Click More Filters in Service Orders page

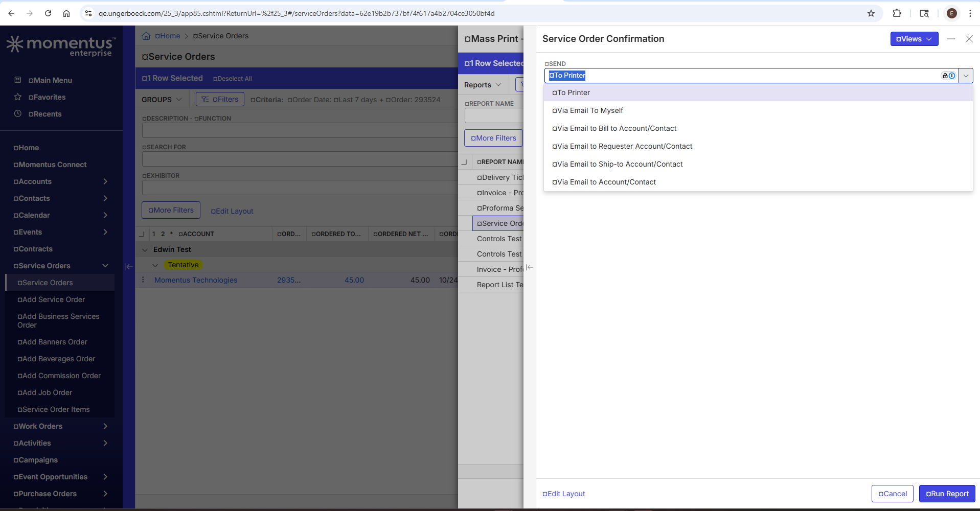point(171,210)
